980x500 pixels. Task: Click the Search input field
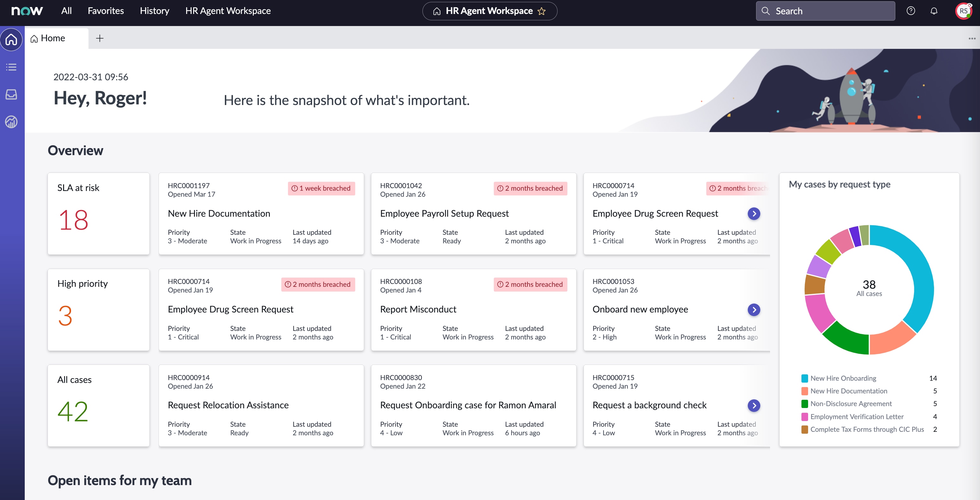click(x=826, y=11)
